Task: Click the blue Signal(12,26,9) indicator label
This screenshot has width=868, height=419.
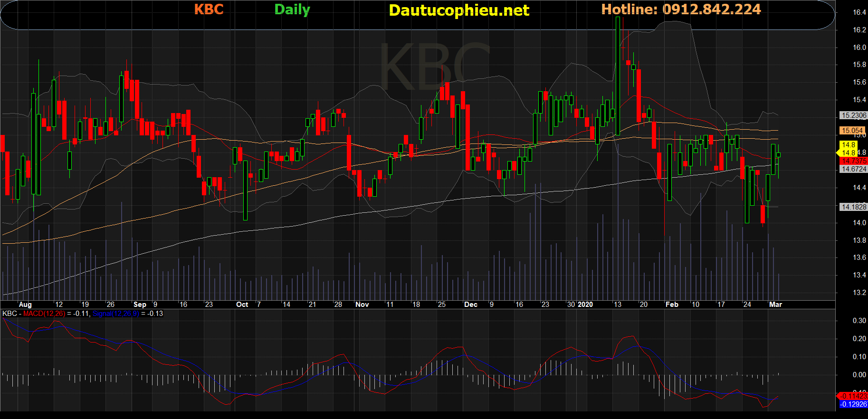Action: [115, 314]
